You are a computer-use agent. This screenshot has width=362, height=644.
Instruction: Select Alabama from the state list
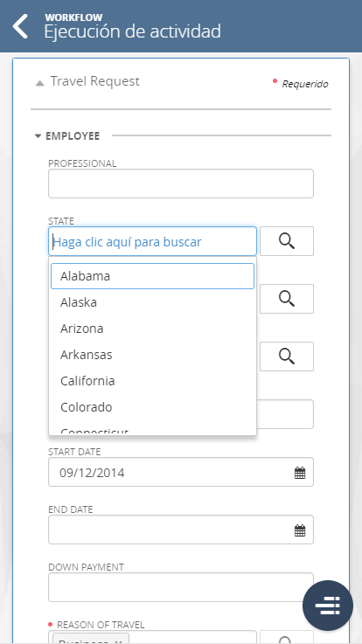point(152,276)
